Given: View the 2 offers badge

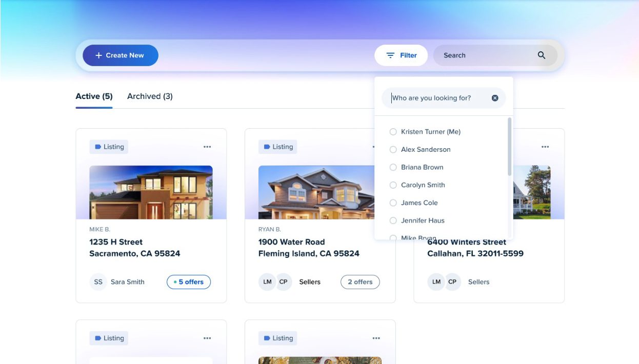Looking at the screenshot, I should point(360,282).
